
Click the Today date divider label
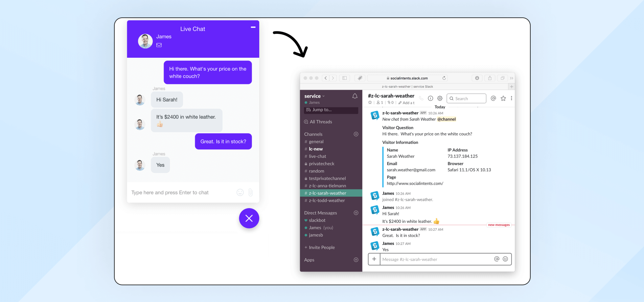point(440,107)
